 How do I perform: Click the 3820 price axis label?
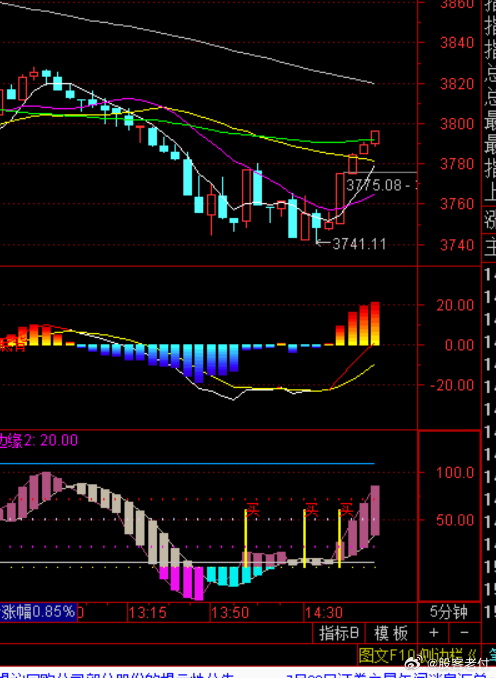point(457,83)
